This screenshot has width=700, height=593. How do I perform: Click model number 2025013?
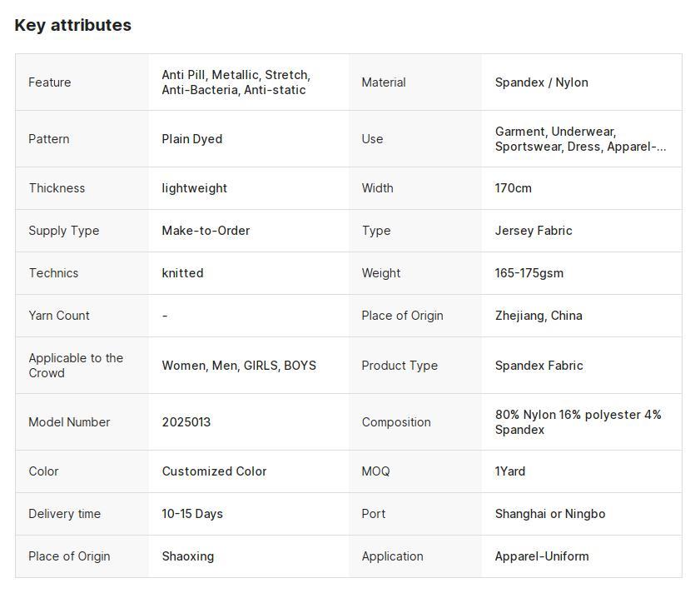[x=186, y=422]
